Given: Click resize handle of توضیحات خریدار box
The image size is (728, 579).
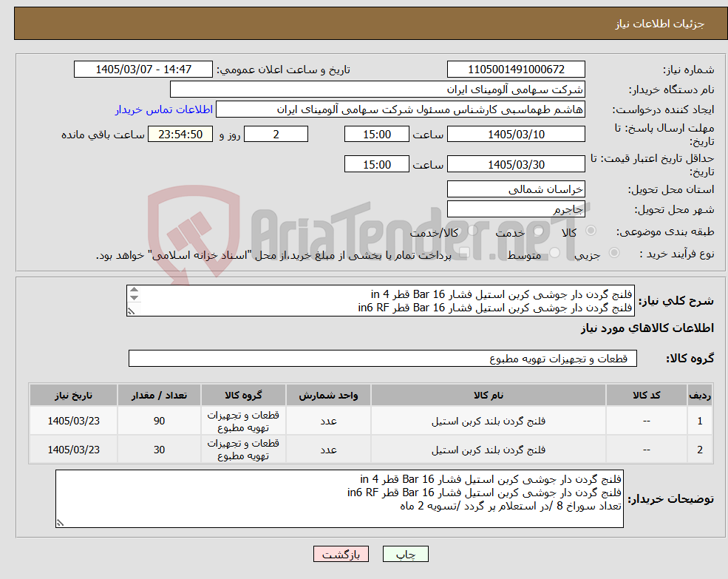Looking at the screenshot, I should pos(60,523).
